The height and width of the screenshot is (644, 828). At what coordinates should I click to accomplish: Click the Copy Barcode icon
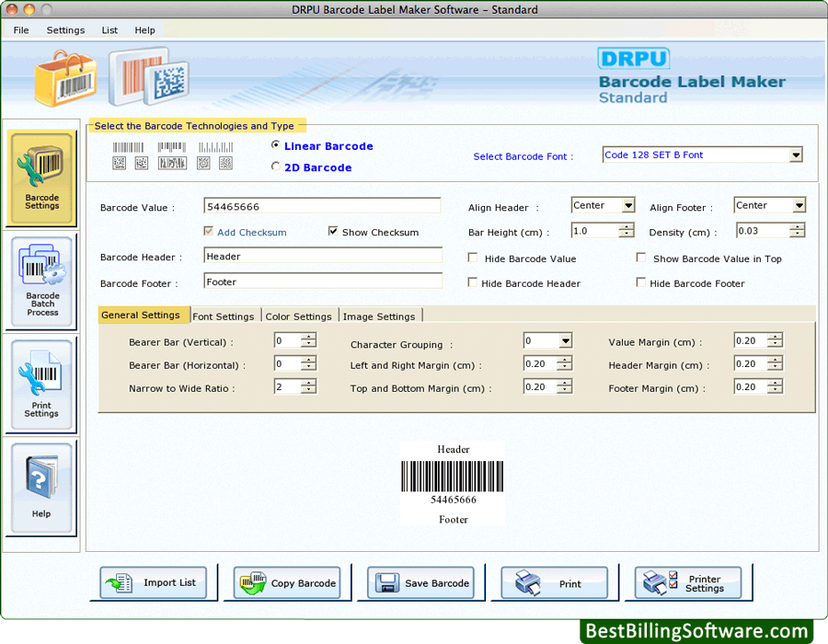253,583
